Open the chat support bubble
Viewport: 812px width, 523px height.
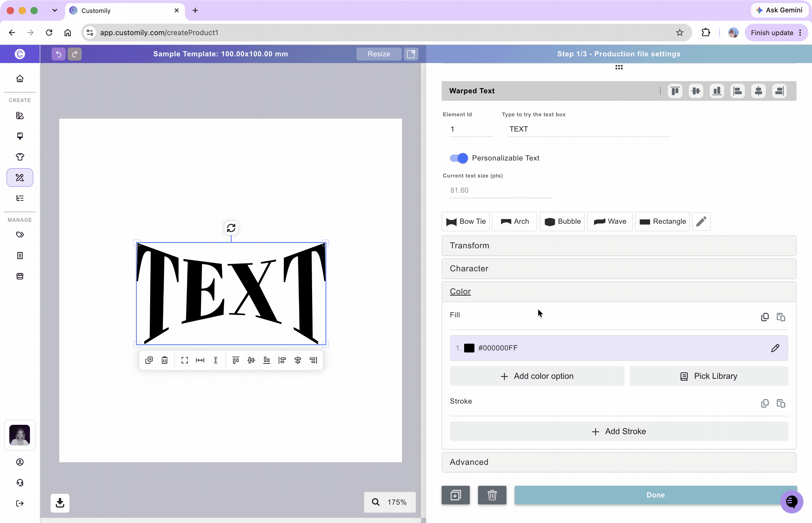click(x=792, y=502)
